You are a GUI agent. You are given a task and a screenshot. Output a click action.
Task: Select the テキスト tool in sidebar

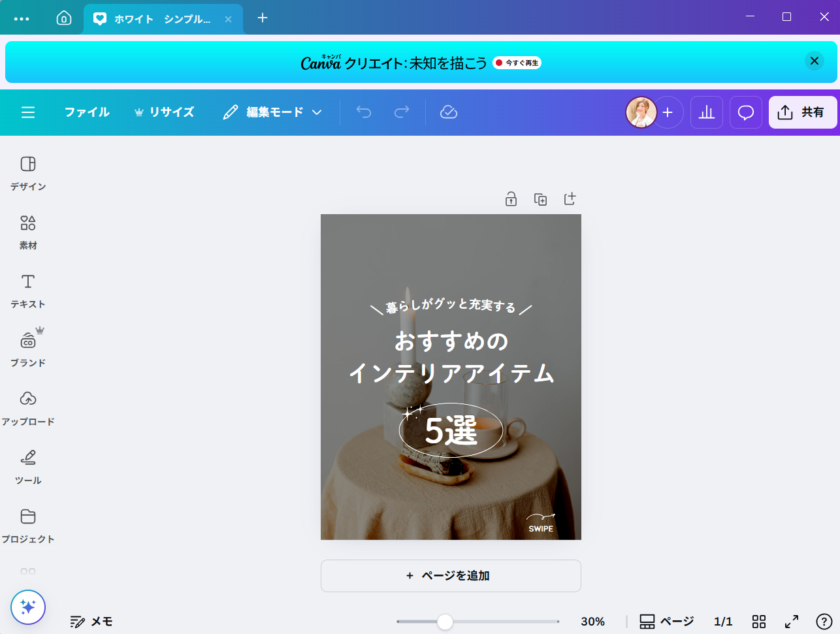pyautogui.click(x=28, y=291)
